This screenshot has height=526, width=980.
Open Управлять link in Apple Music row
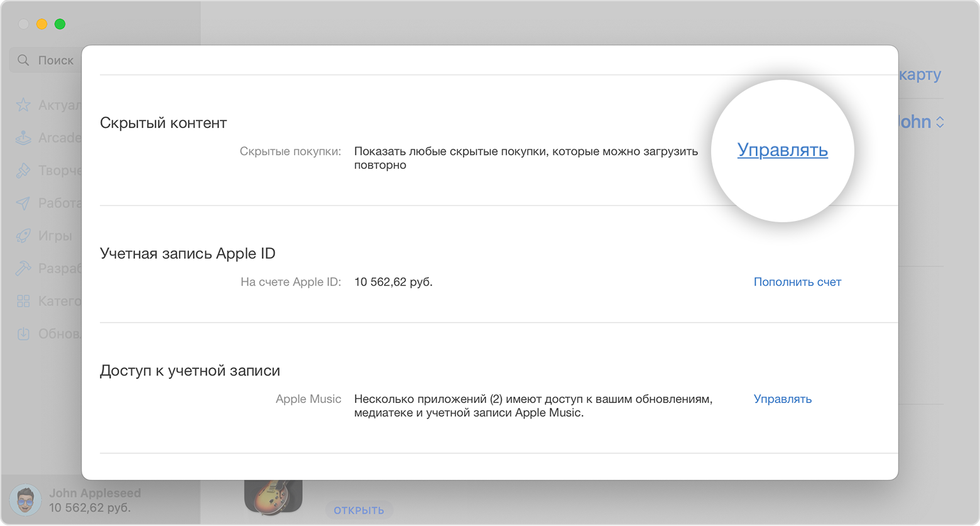(783, 399)
